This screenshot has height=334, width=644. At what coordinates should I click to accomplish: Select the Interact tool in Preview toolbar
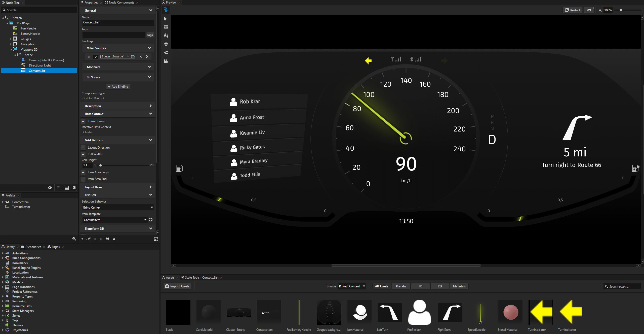(166, 10)
